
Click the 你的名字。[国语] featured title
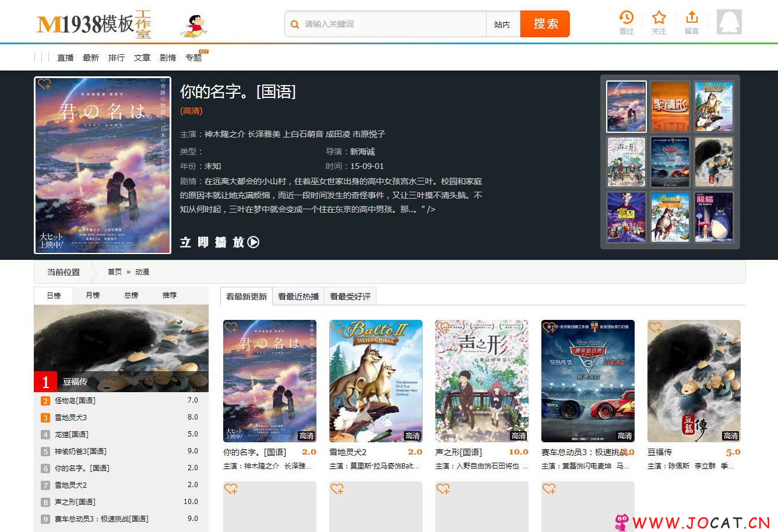[238, 91]
